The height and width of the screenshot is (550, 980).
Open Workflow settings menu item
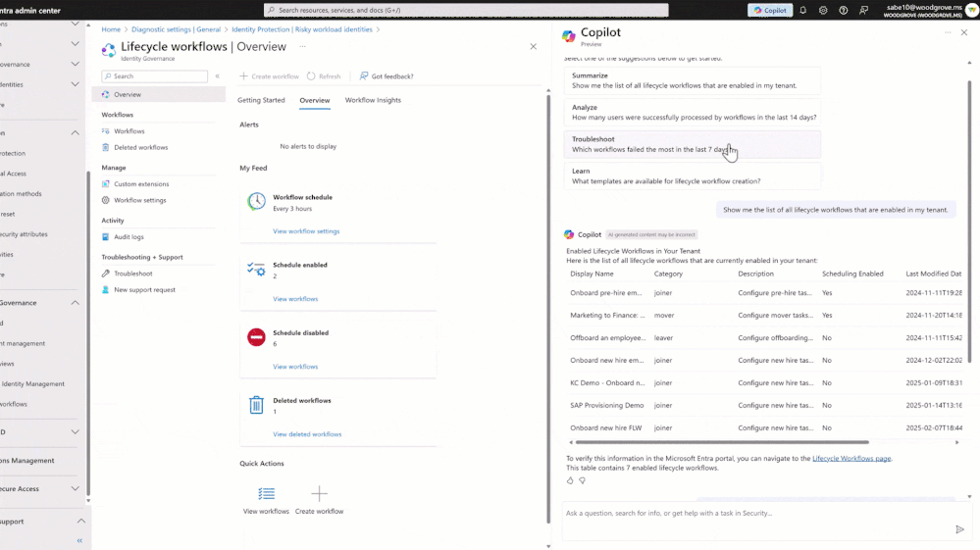click(x=140, y=200)
